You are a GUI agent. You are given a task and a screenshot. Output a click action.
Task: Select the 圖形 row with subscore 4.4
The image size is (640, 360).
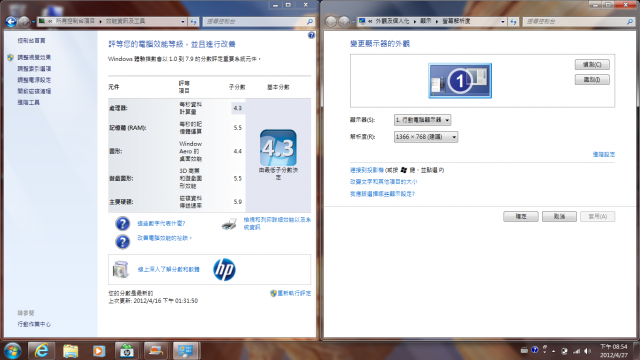click(177, 151)
